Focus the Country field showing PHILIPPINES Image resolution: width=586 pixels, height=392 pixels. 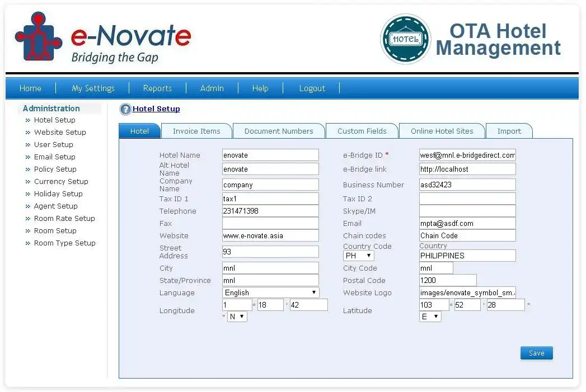click(x=467, y=256)
